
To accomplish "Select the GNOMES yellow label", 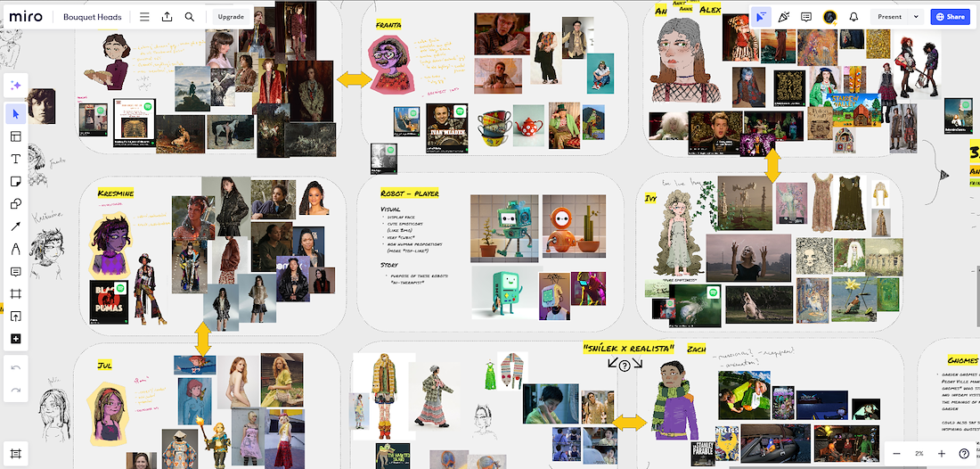I will pyautogui.click(x=962, y=361).
